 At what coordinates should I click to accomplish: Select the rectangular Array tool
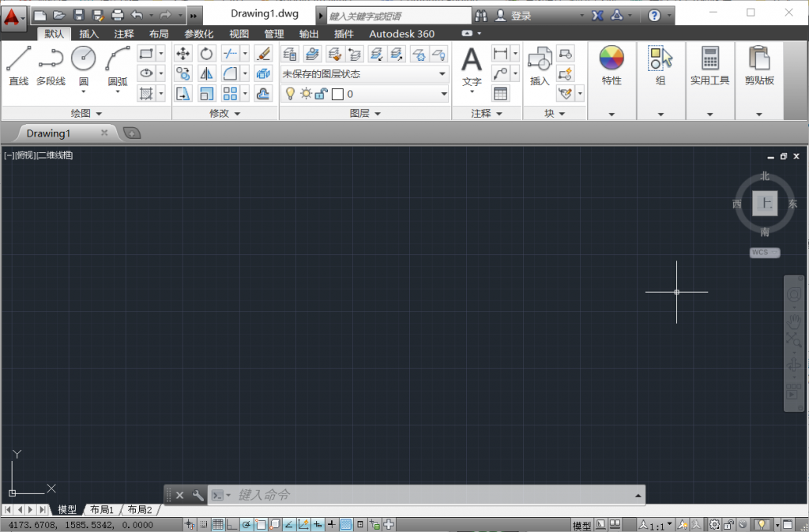[x=230, y=94]
